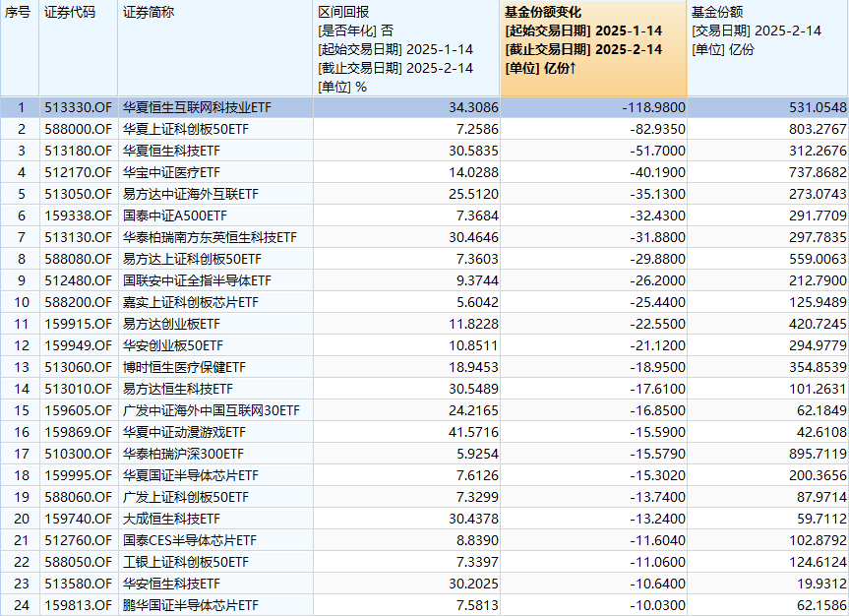Select fund share value 559.0063

[x=767, y=259]
